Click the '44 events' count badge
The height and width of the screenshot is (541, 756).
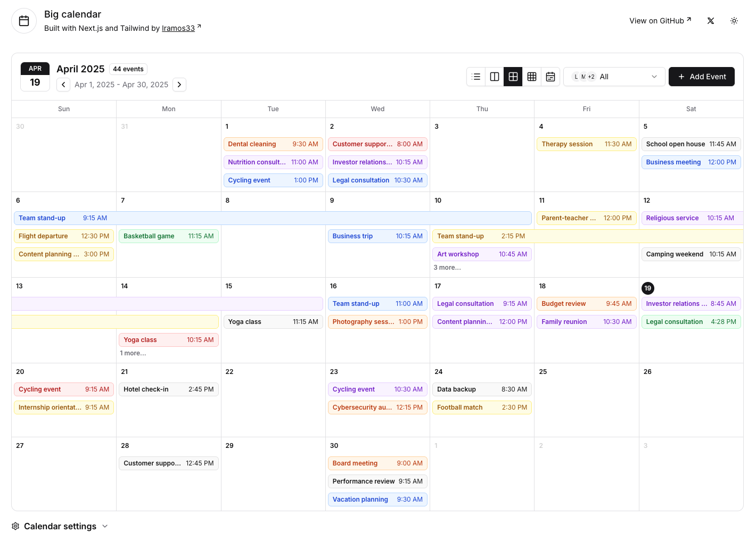pyautogui.click(x=128, y=69)
